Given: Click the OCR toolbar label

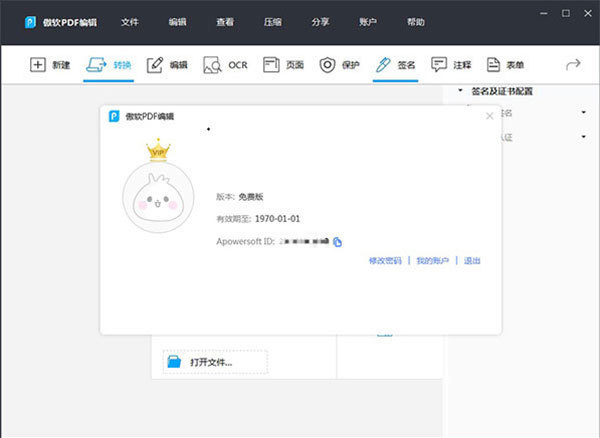Looking at the screenshot, I should point(238,65).
